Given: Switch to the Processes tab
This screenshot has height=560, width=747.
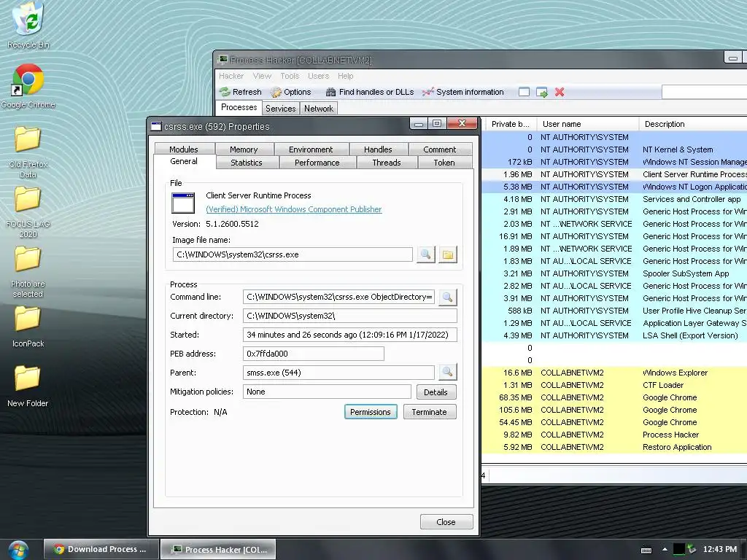Looking at the screenshot, I should tap(239, 107).
